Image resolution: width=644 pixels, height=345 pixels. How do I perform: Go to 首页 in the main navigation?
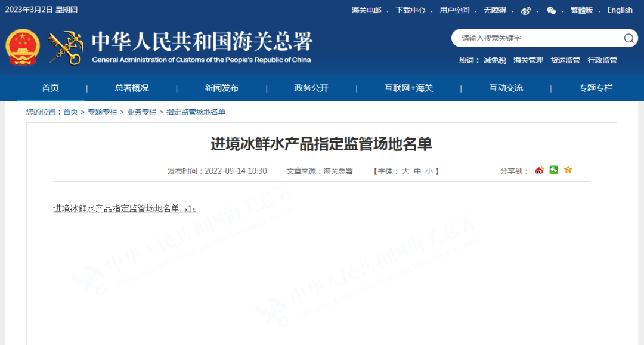tap(50, 87)
